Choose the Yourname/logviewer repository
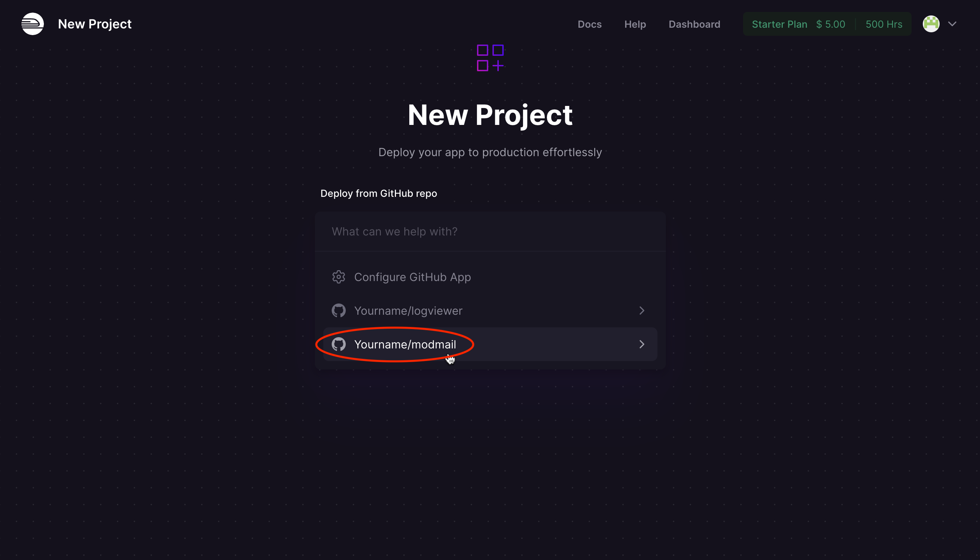The height and width of the screenshot is (560, 980). click(x=409, y=311)
